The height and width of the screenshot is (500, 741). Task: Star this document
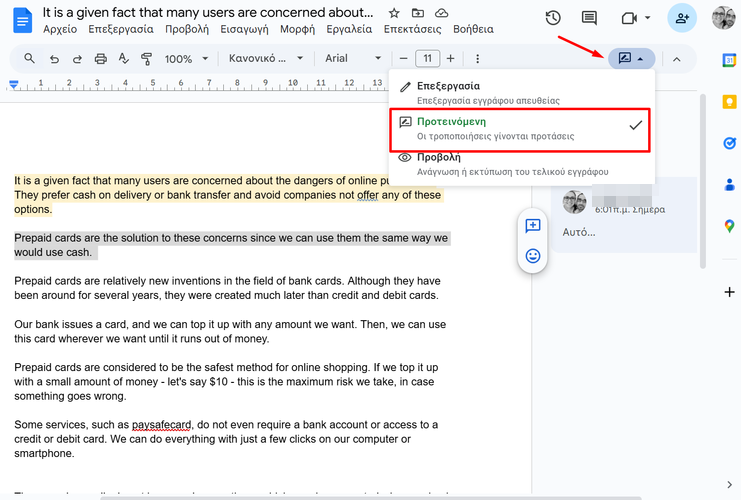394,14
